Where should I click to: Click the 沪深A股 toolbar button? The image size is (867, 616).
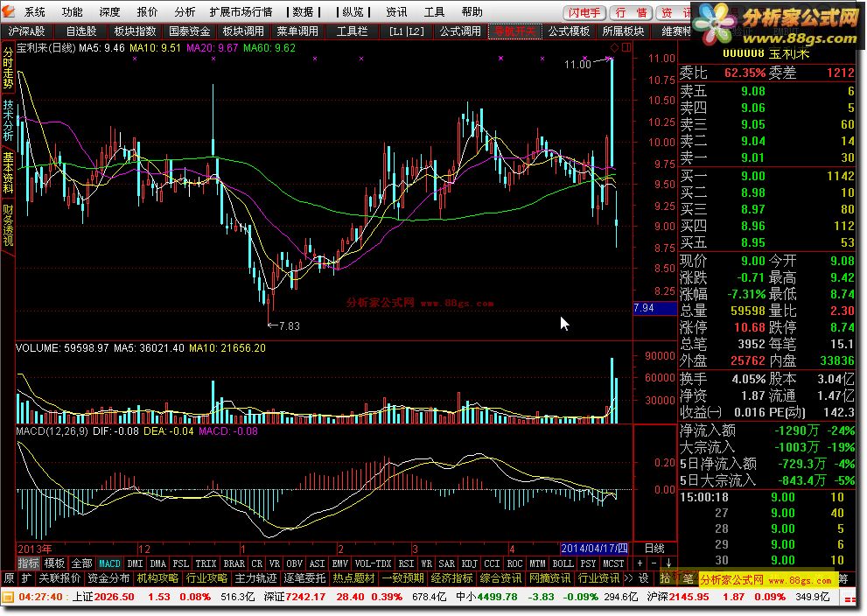click(x=27, y=31)
